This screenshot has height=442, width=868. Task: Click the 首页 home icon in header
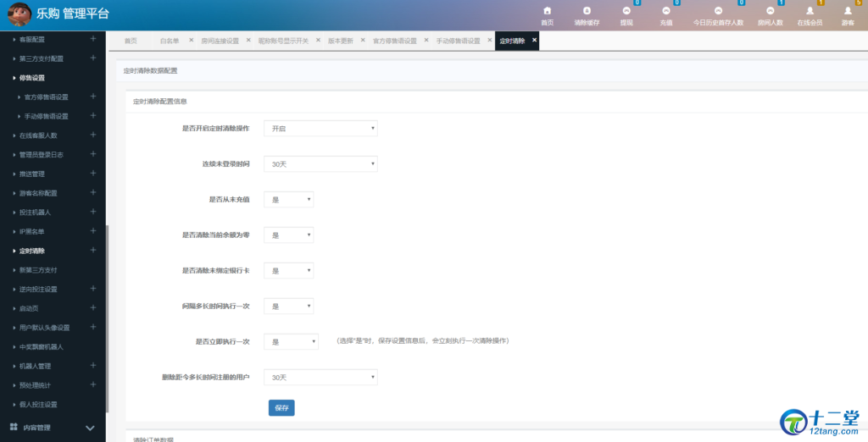pos(547,10)
